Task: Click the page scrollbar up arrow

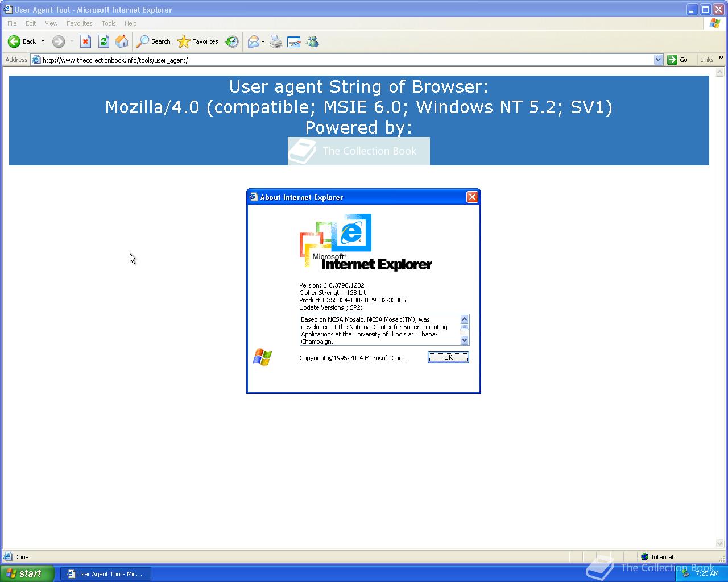Action: click(x=720, y=73)
